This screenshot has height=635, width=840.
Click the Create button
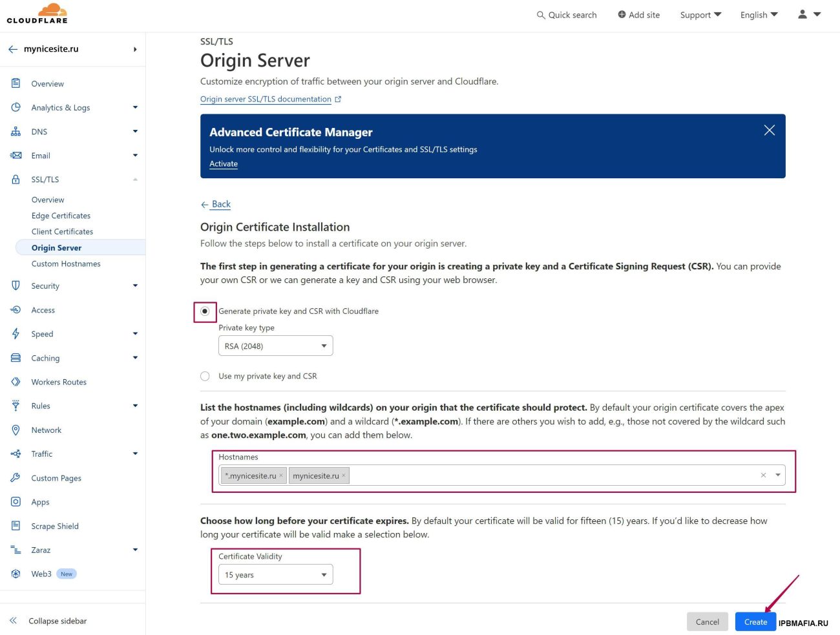tap(755, 622)
